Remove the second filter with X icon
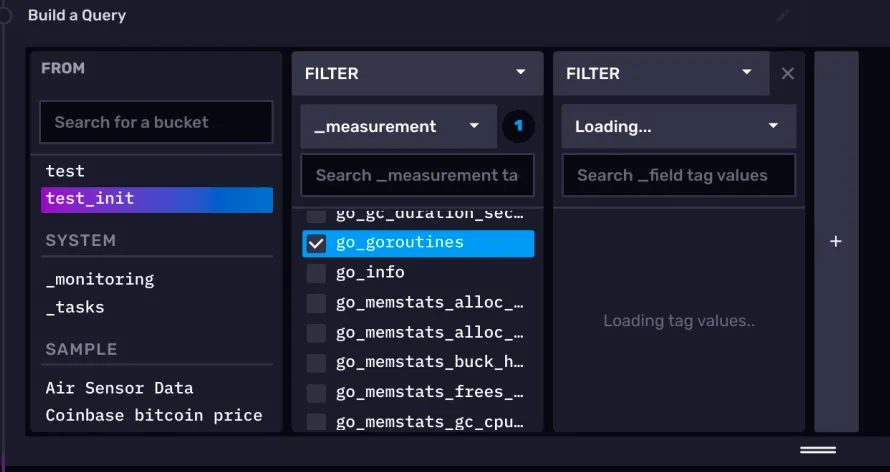 point(787,73)
